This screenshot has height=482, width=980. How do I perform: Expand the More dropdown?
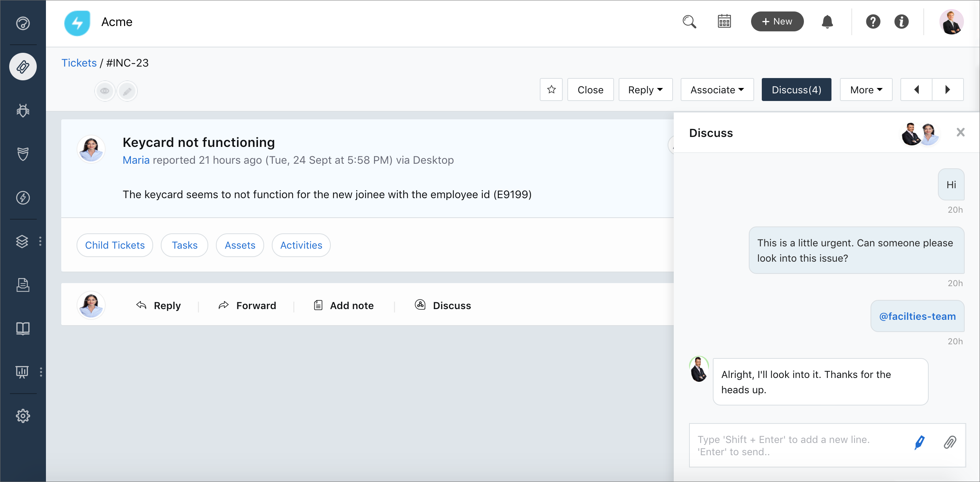click(x=866, y=90)
